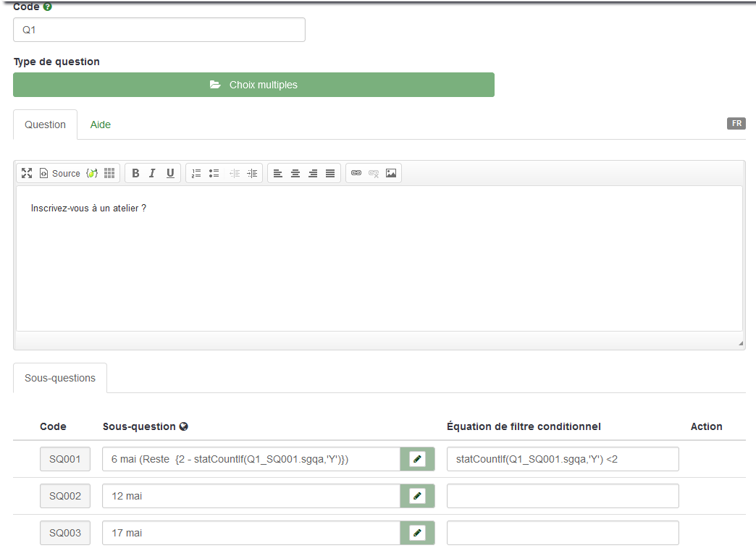Insert a numbered list
756x556 pixels.
coord(196,173)
